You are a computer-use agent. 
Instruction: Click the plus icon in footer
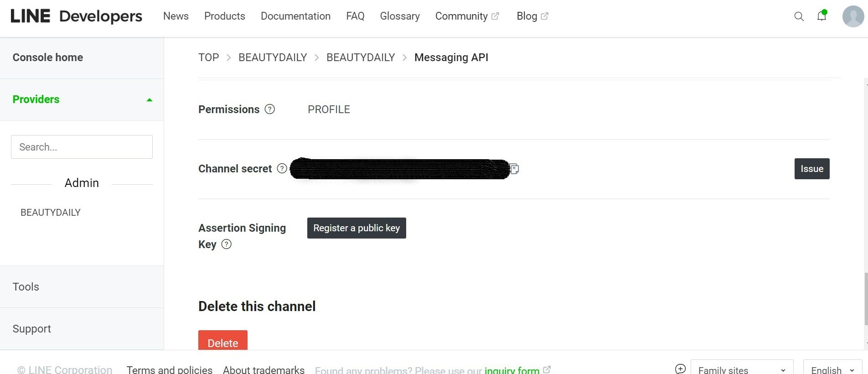(680, 369)
